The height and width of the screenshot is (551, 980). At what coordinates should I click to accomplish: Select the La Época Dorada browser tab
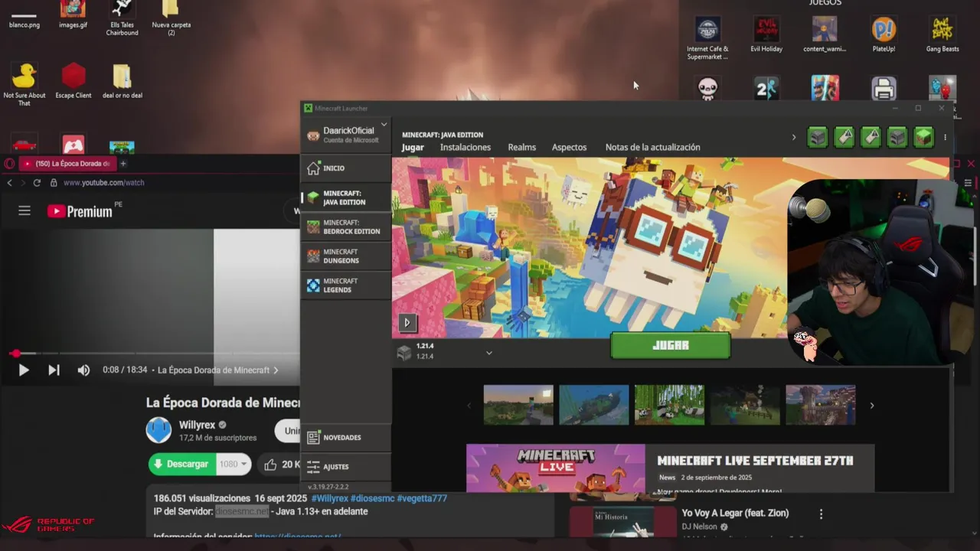point(67,164)
